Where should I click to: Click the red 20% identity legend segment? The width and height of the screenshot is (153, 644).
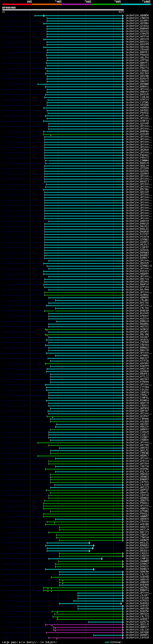pos(17,4)
